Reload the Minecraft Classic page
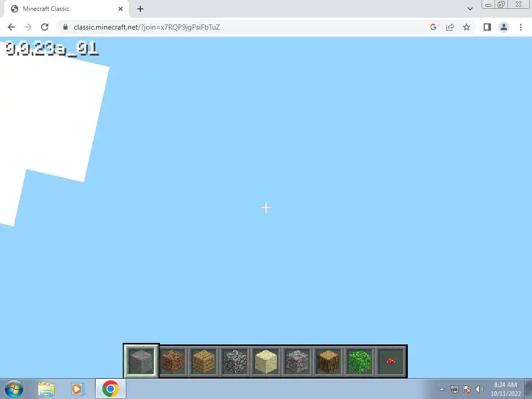The height and width of the screenshot is (399, 532). (45, 27)
